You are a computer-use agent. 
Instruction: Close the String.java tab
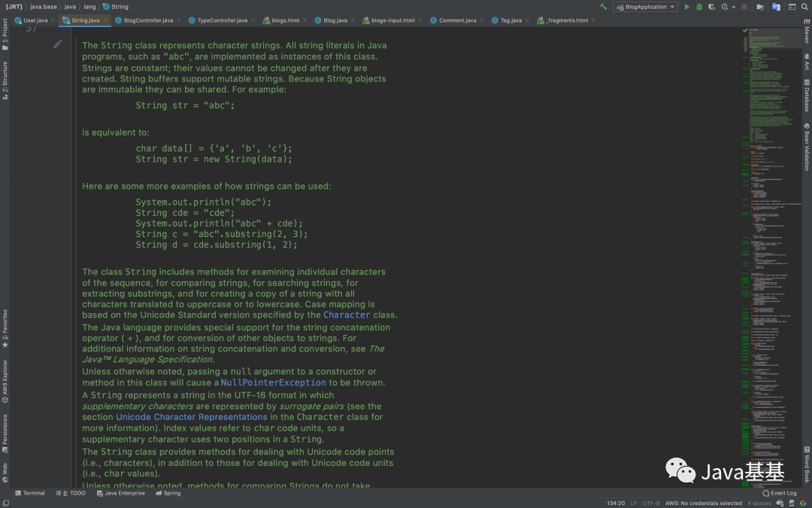pos(105,20)
